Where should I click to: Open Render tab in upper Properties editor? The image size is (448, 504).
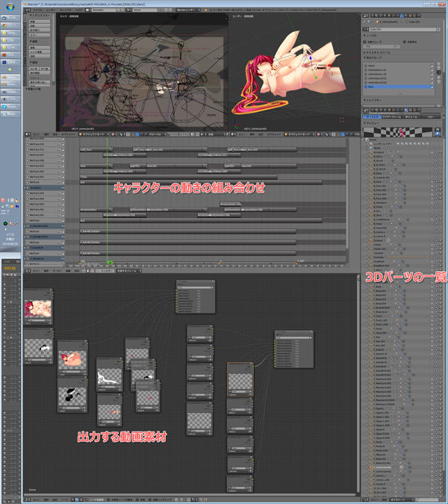(x=372, y=16)
